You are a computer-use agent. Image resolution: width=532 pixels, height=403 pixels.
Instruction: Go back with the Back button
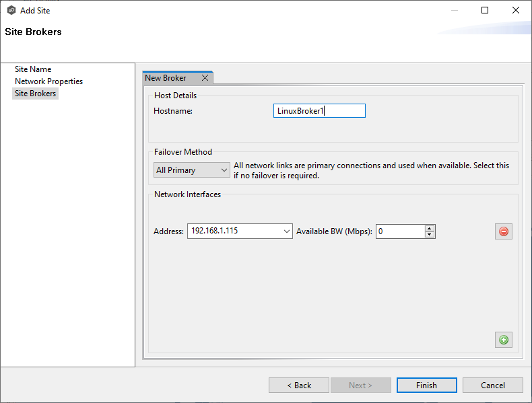(x=299, y=386)
